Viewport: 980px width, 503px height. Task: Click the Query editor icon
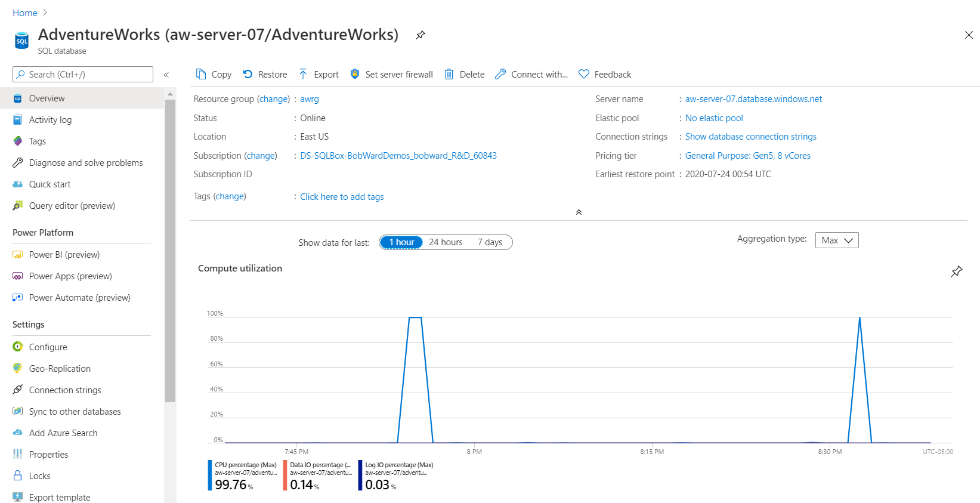[18, 205]
